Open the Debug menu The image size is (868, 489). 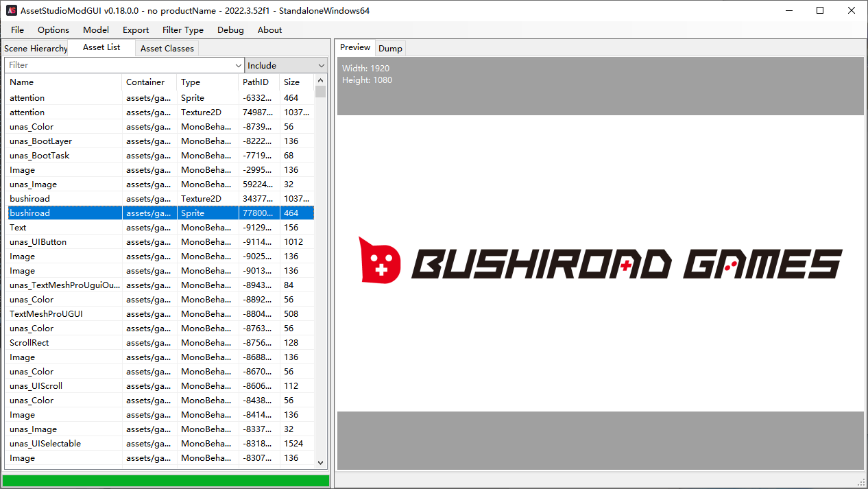click(x=230, y=29)
